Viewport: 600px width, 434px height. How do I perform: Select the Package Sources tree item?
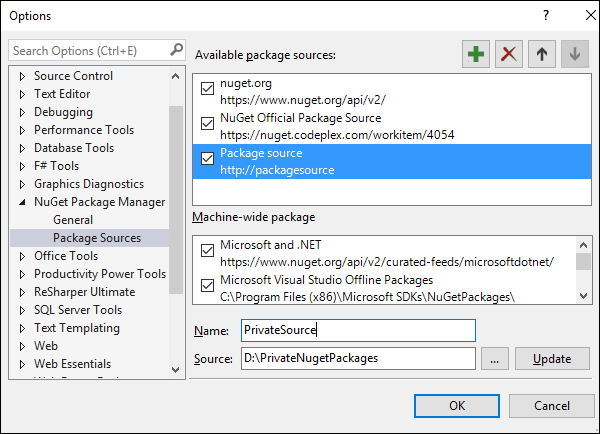97,238
